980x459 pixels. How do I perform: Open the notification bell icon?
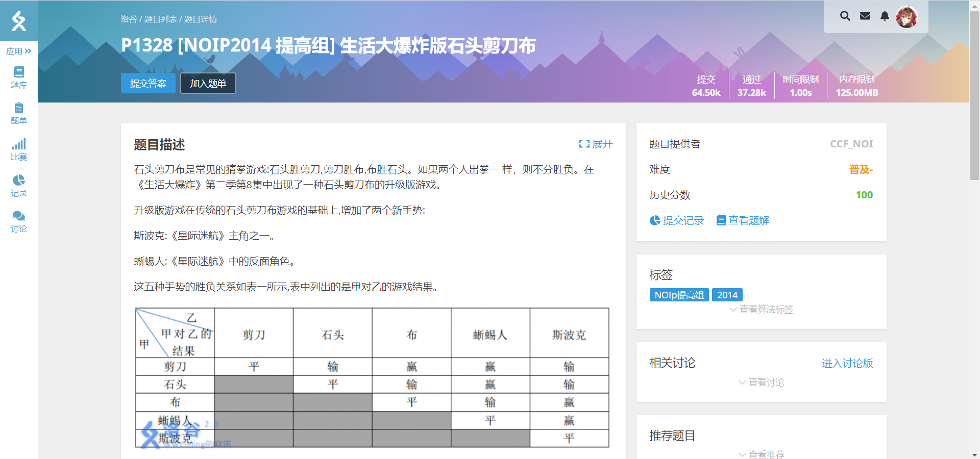coord(885,16)
